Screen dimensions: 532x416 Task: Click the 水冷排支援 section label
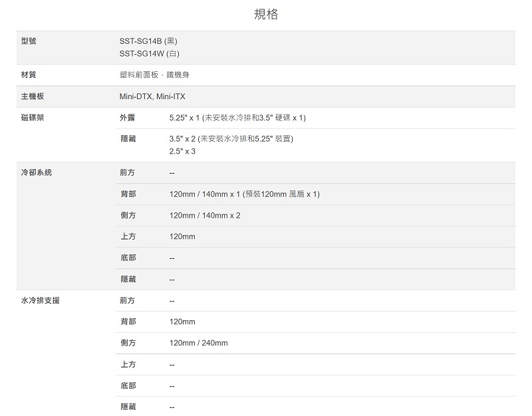click(40, 300)
